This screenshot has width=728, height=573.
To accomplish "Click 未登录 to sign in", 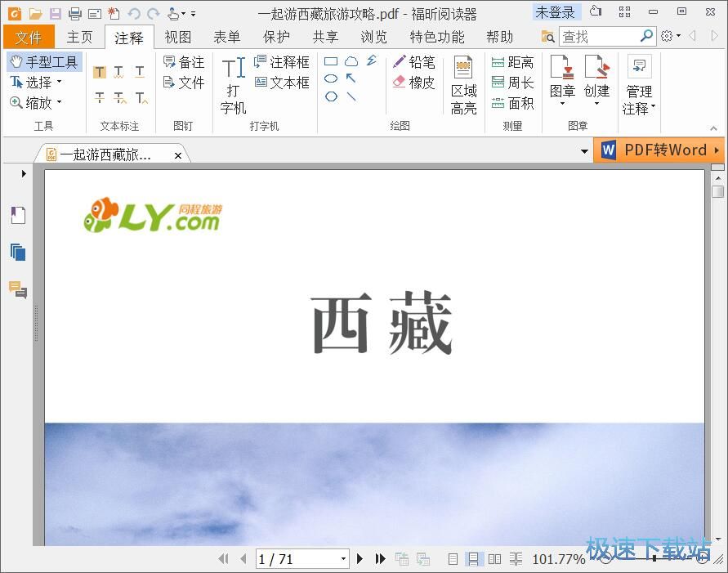I will click(x=556, y=12).
